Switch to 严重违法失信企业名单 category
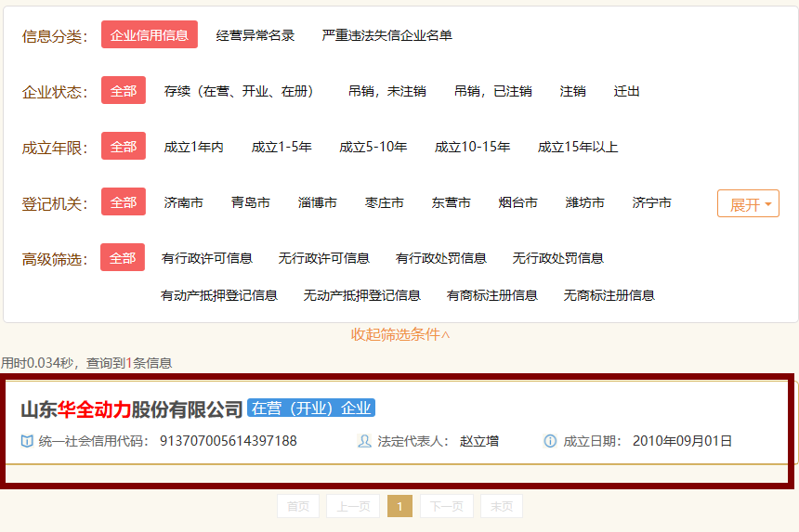The height and width of the screenshot is (532, 799). (x=386, y=35)
